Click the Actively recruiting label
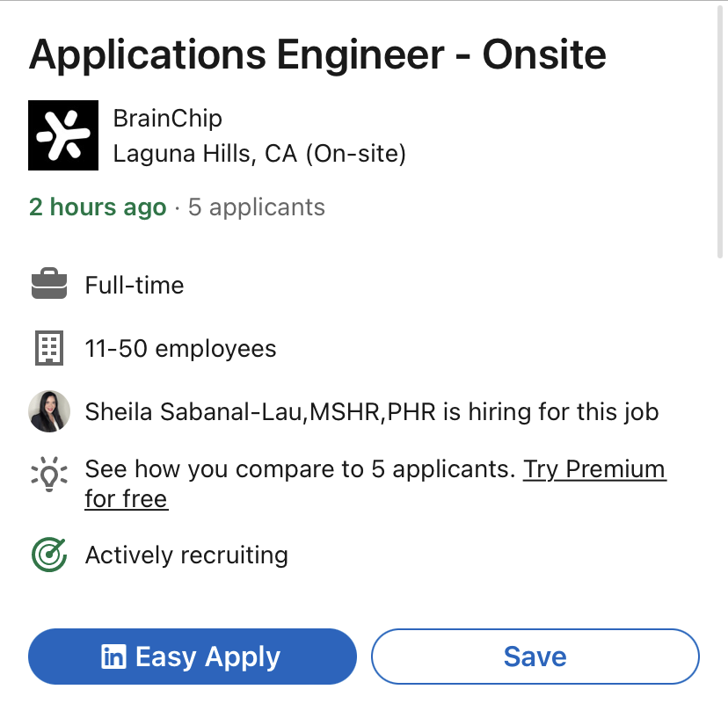The width and height of the screenshot is (728, 711). [x=186, y=555]
